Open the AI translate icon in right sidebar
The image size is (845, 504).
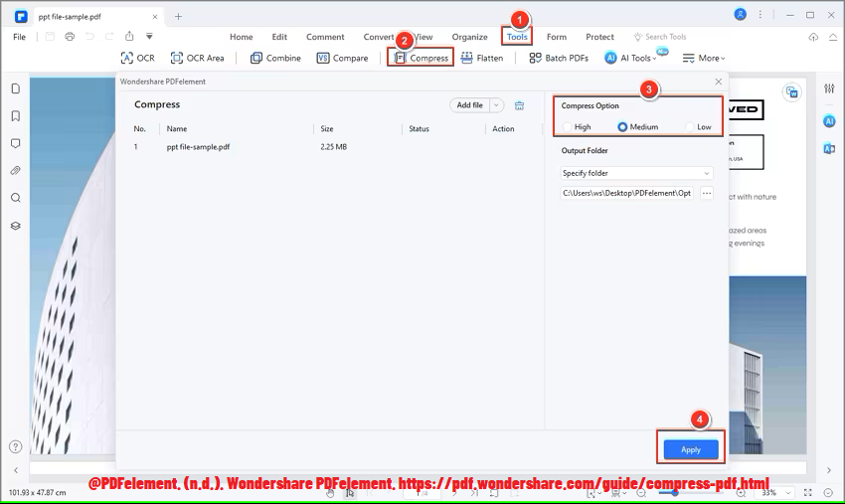[829, 148]
